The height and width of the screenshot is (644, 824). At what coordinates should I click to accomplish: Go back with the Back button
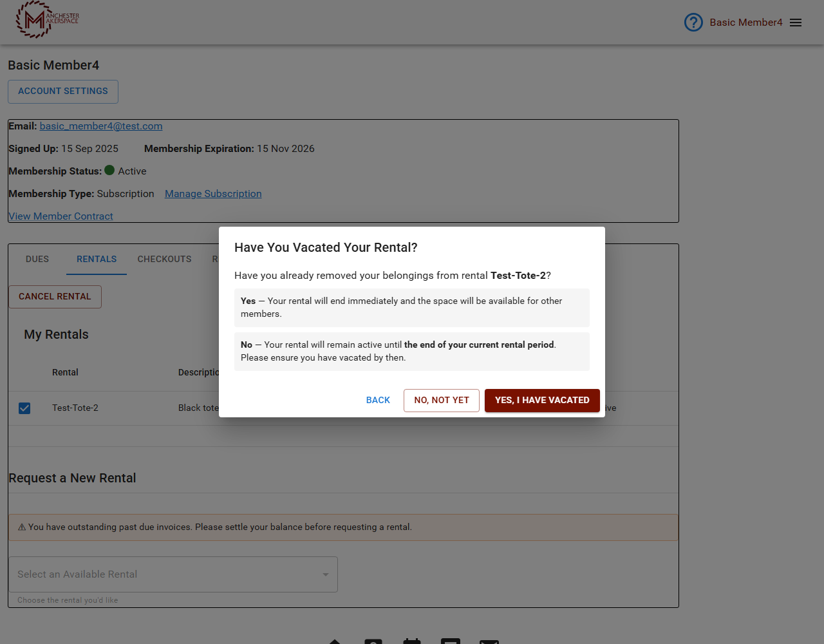[x=378, y=401]
